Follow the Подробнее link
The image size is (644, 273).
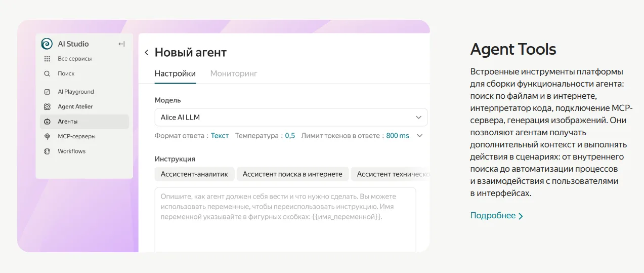tap(496, 216)
